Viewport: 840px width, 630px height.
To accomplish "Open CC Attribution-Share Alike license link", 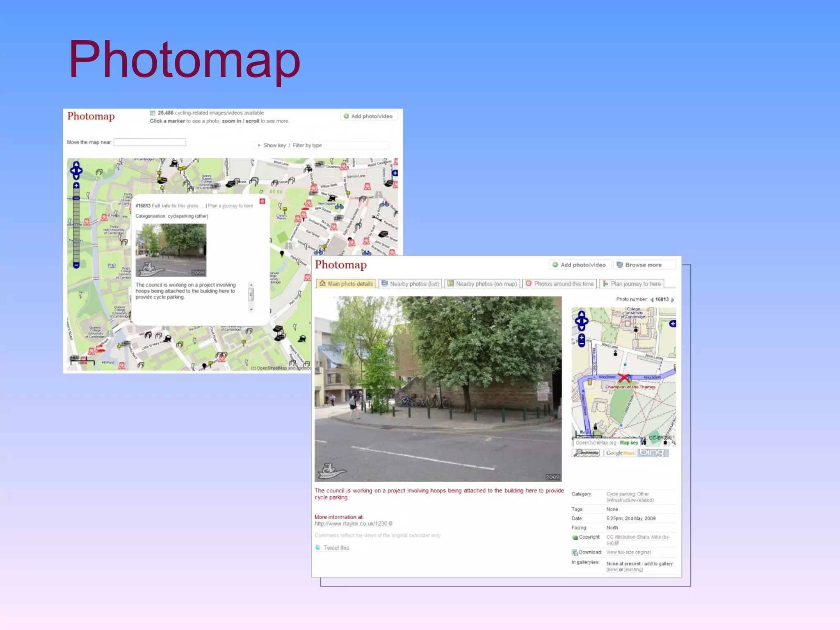I will (638, 540).
